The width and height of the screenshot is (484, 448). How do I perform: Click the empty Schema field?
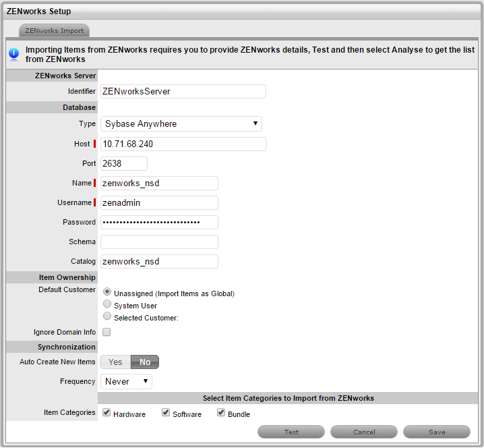coord(159,242)
